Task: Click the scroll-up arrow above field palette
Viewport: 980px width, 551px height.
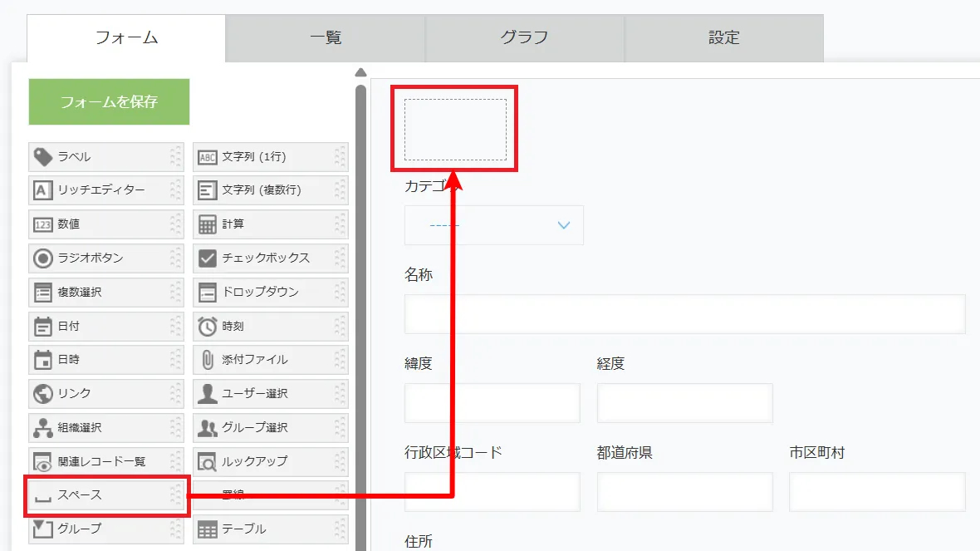Action: tap(360, 72)
